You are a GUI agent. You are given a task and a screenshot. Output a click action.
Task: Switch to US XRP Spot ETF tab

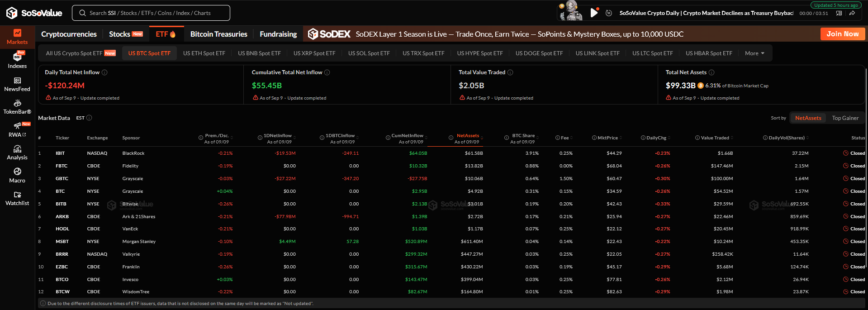point(314,53)
